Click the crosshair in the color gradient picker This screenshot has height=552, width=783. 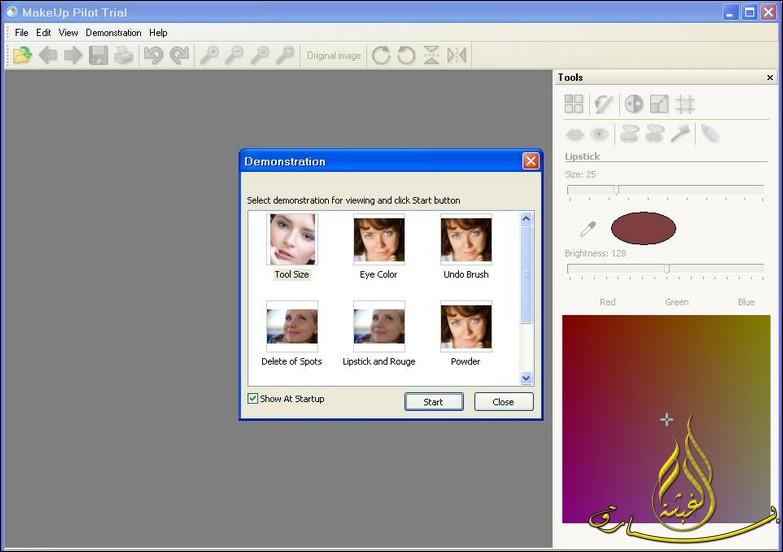click(667, 419)
